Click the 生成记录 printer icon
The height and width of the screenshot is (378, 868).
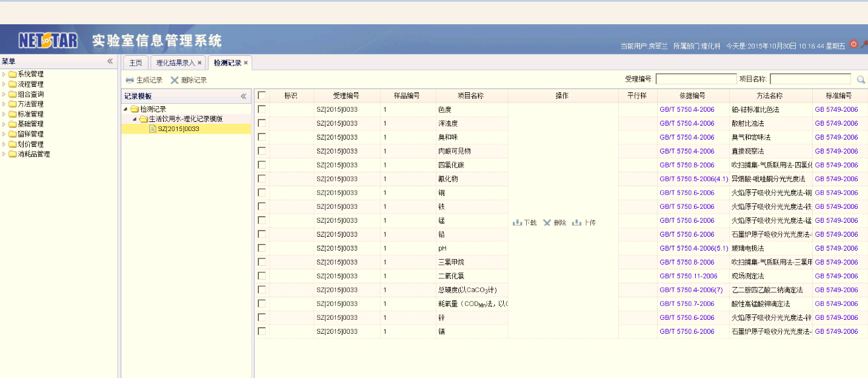coord(130,80)
